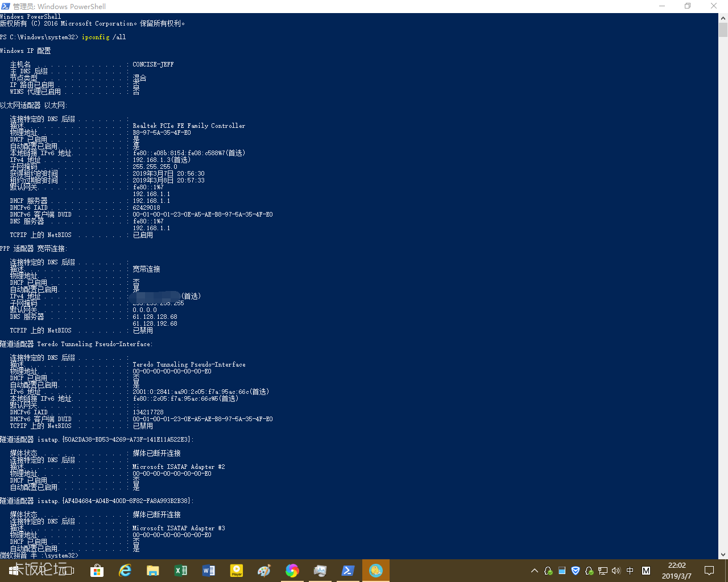728x582 pixels.
Task: Click the subnet mask 255.255.255.0
Action: point(155,167)
